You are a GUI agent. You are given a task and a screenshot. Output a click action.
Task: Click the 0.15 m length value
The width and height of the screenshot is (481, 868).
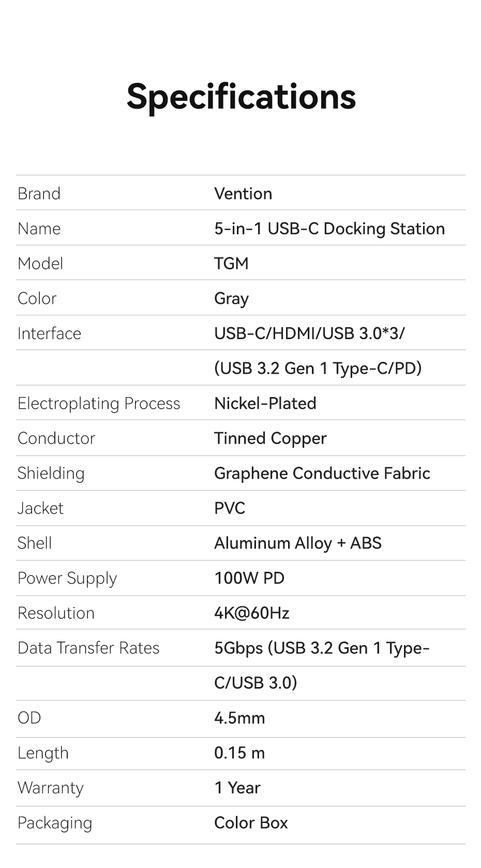[239, 753]
